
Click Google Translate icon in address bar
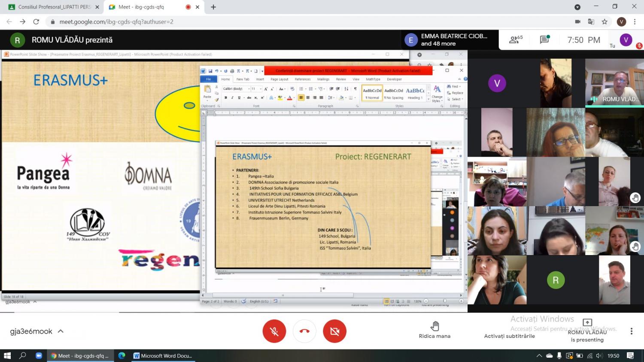[591, 21]
